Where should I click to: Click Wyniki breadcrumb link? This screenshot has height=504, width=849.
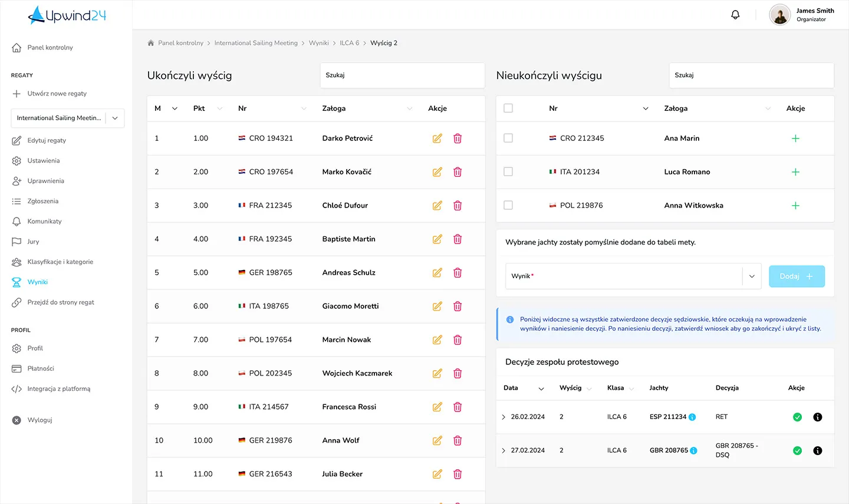pos(319,43)
